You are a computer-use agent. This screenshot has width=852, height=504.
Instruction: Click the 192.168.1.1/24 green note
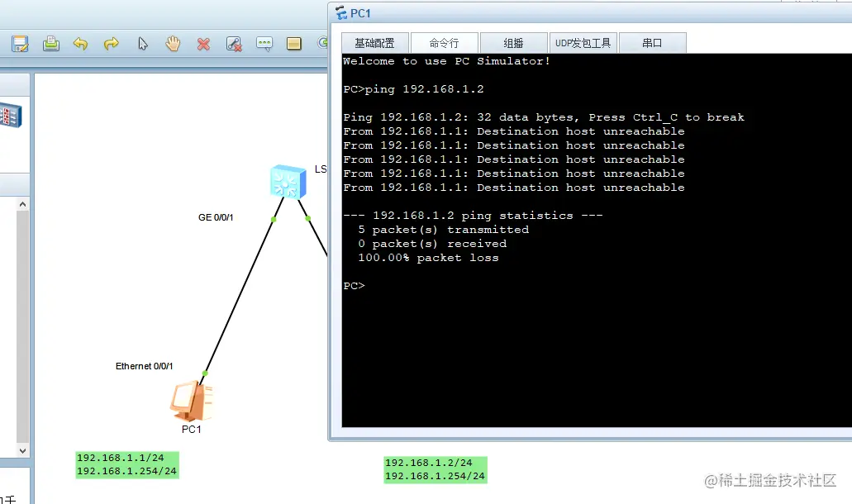pos(127,464)
